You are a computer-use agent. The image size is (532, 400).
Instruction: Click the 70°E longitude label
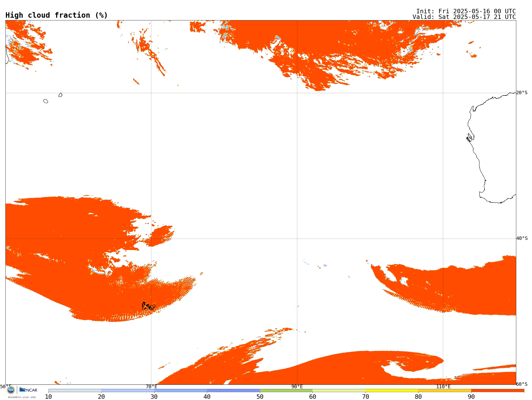tap(151, 386)
